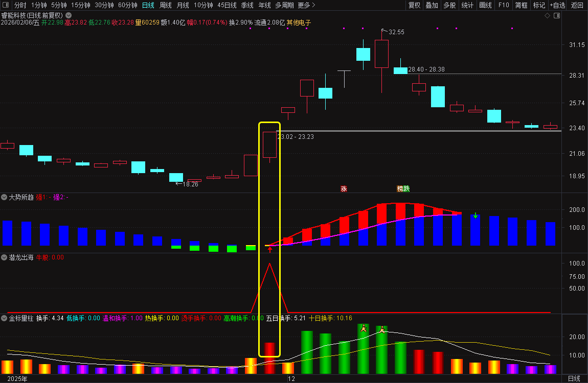This screenshot has width=588, height=383.
Task: Click the 五日换手: 5.21 value
Action: click(x=286, y=318)
